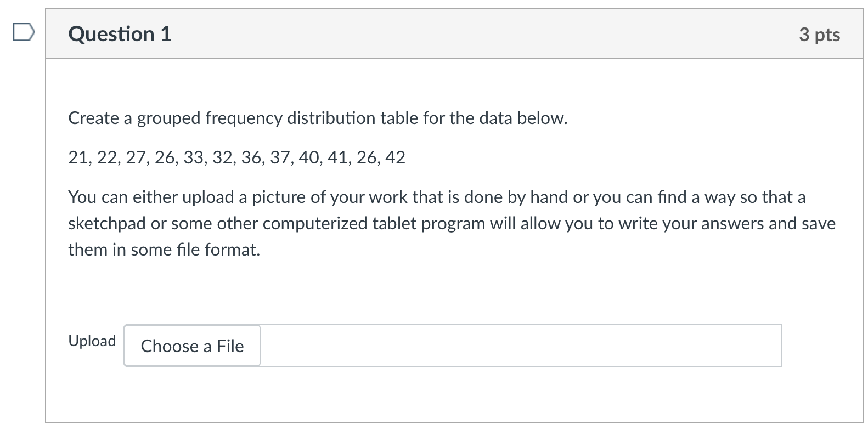Click the filename display area beside Choose a File
The width and height of the screenshot is (868, 430).
coord(521,345)
